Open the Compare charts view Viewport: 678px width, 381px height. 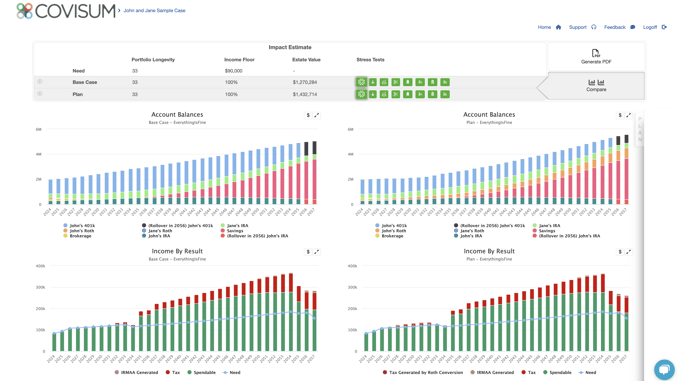596,85
